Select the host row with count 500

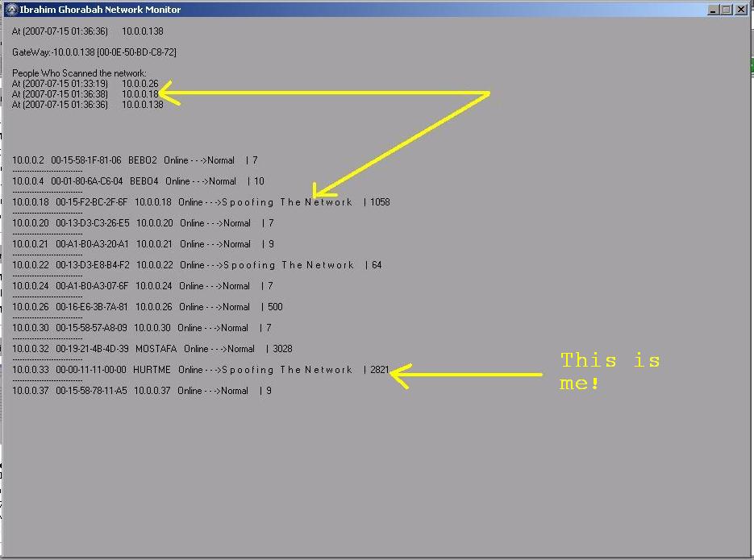click(147, 307)
